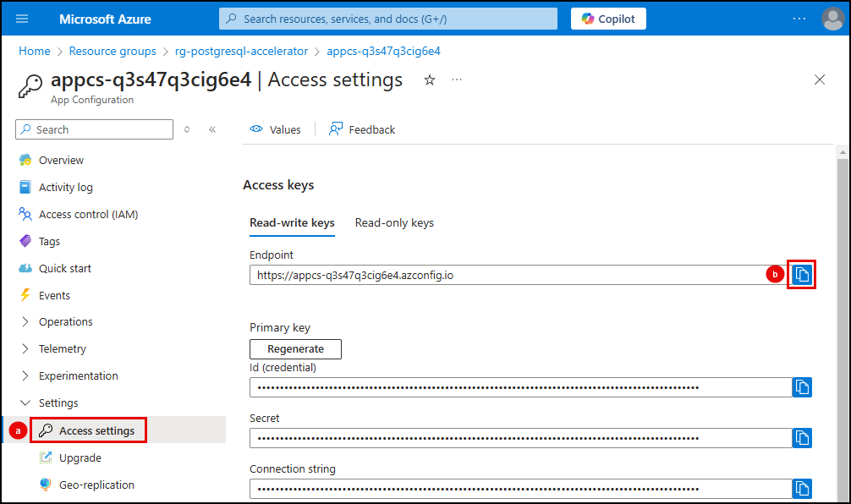
Task: Copy the Endpoint URL to clipboard
Action: (x=802, y=275)
